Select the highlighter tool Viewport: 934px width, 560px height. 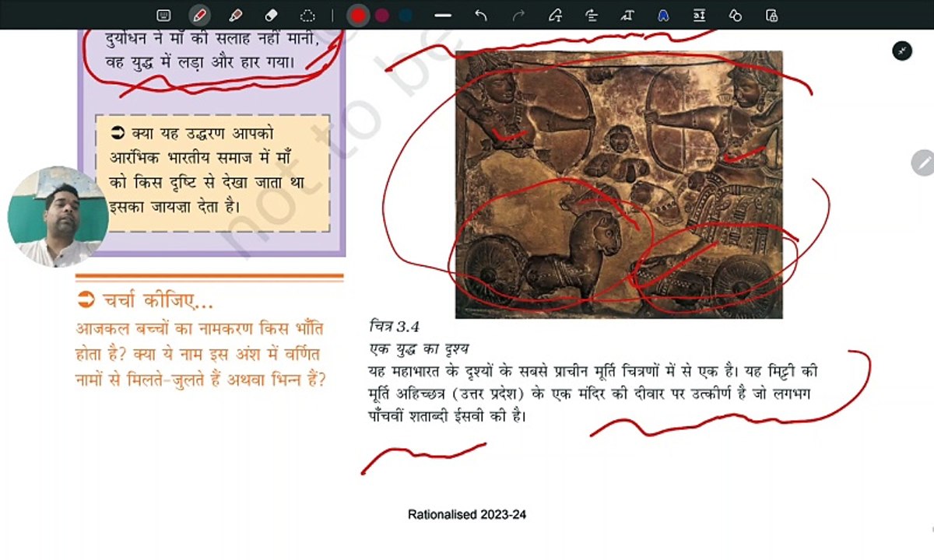pyautogui.click(x=235, y=15)
